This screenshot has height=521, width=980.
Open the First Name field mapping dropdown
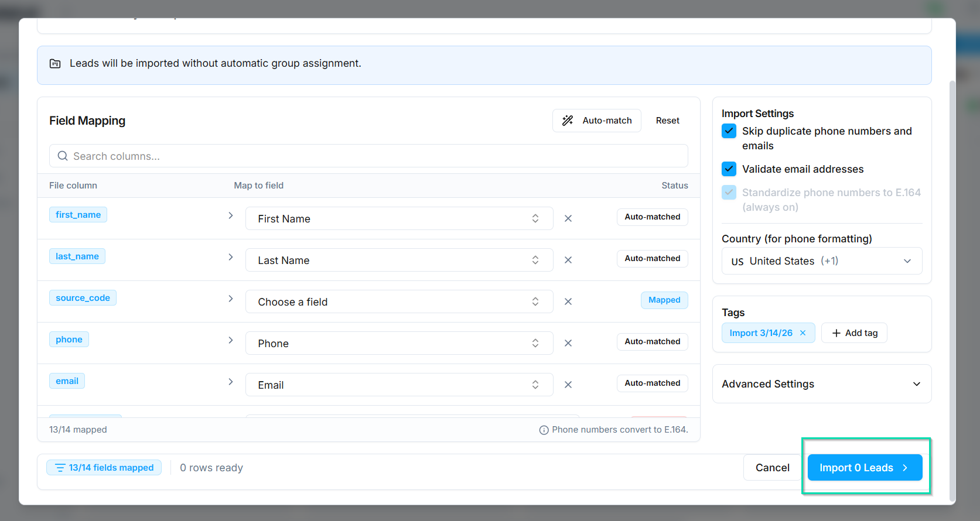coord(398,218)
